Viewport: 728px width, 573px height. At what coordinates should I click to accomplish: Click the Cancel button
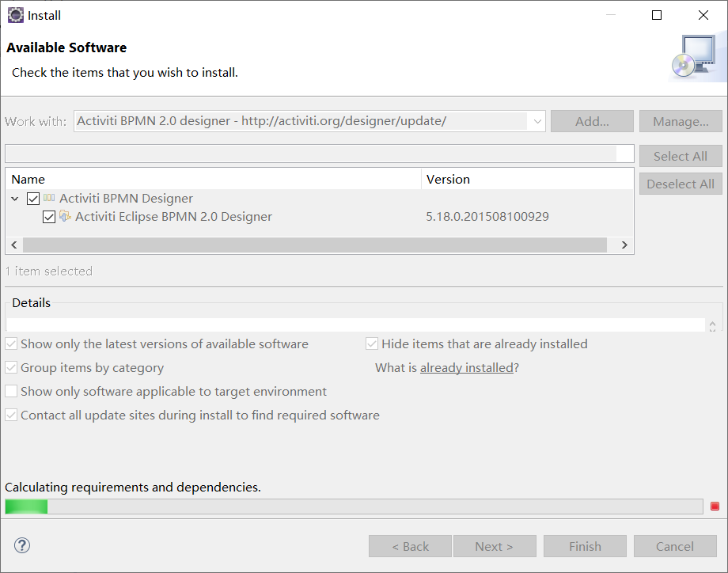(675, 546)
